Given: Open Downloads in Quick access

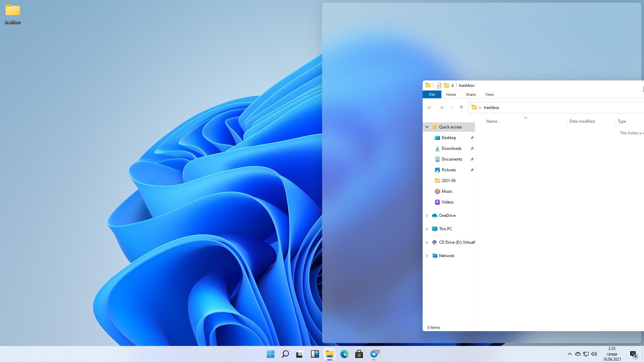Looking at the screenshot, I should tap(451, 148).
